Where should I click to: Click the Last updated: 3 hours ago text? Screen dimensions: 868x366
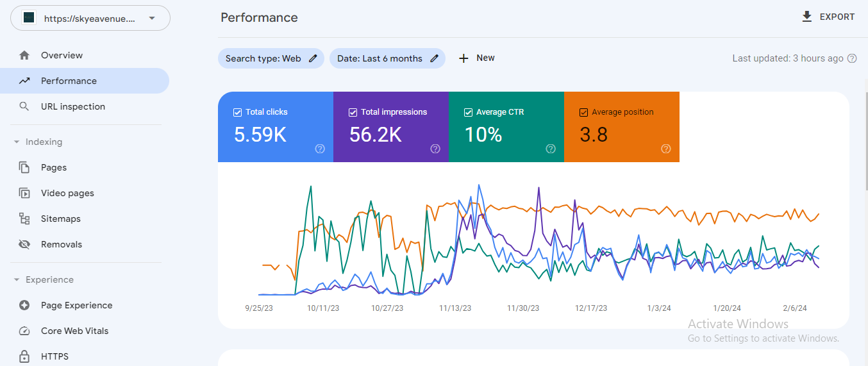pyautogui.click(x=788, y=58)
